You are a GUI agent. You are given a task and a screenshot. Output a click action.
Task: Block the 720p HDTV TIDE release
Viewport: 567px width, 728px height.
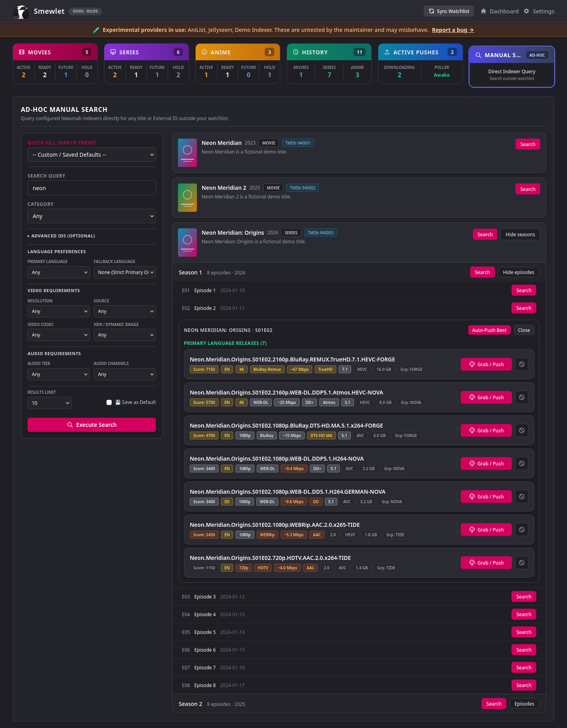click(x=522, y=563)
